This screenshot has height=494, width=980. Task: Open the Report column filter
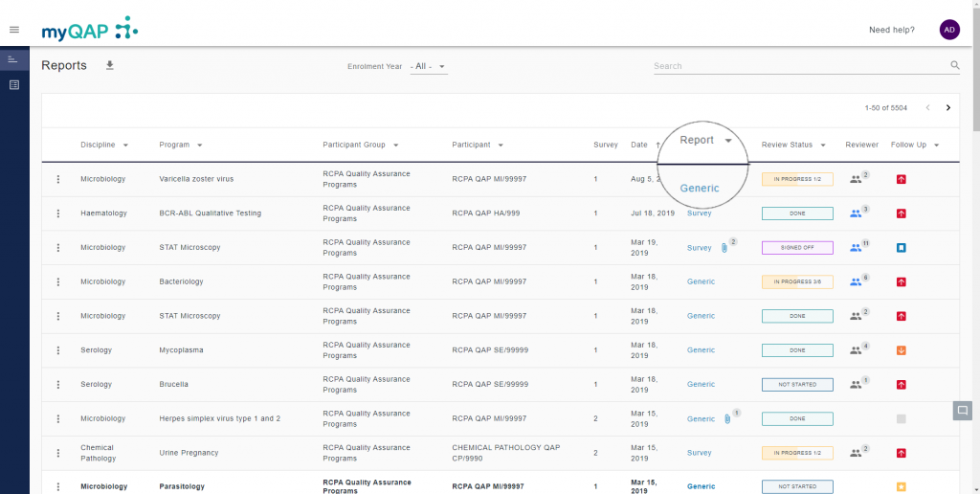coord(728,140)
